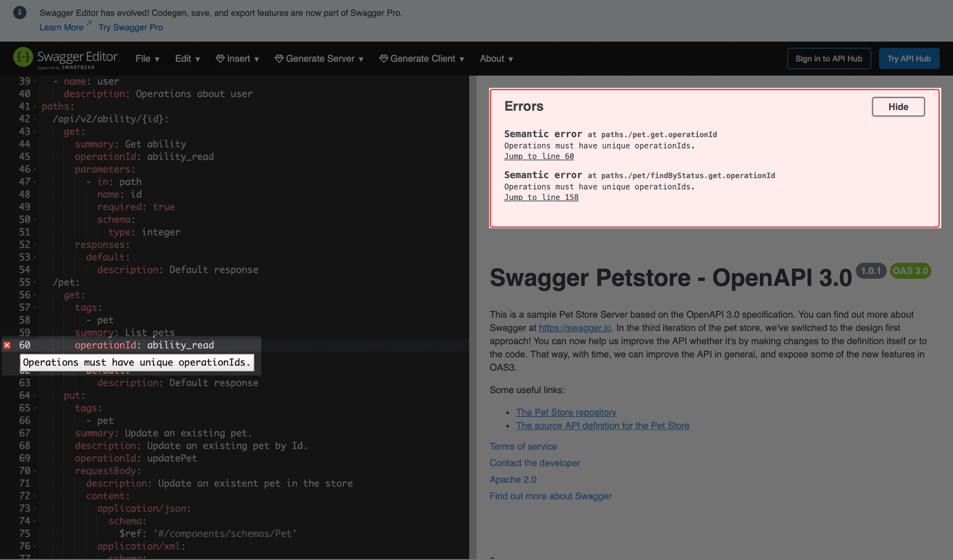Click Jump to line 158
The width and height of the screenshot is (953, 560).
tap(541, 197)
